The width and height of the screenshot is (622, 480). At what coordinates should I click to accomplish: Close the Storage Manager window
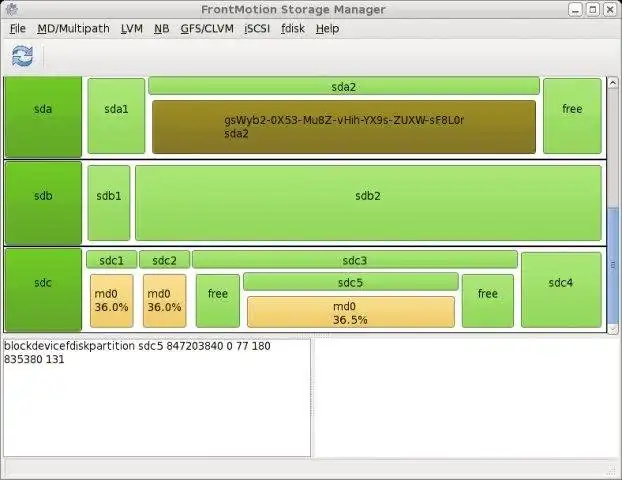tap(610, 9)
